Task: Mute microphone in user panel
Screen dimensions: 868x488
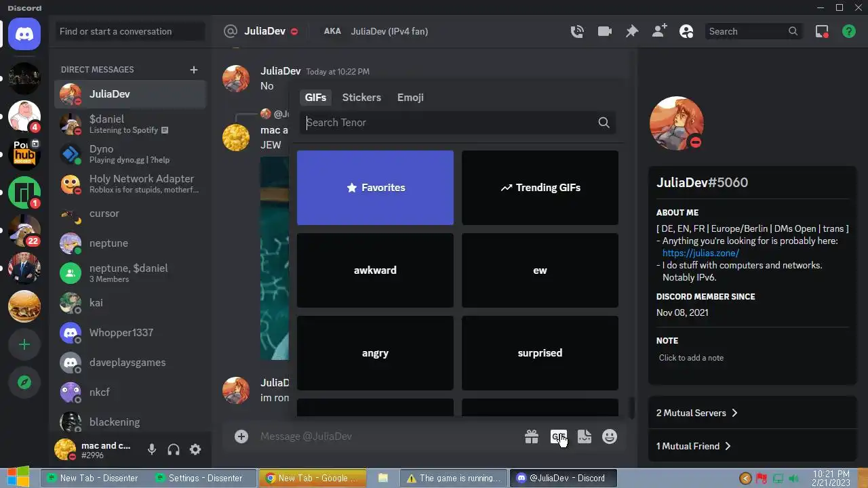Action: (152, 449)
